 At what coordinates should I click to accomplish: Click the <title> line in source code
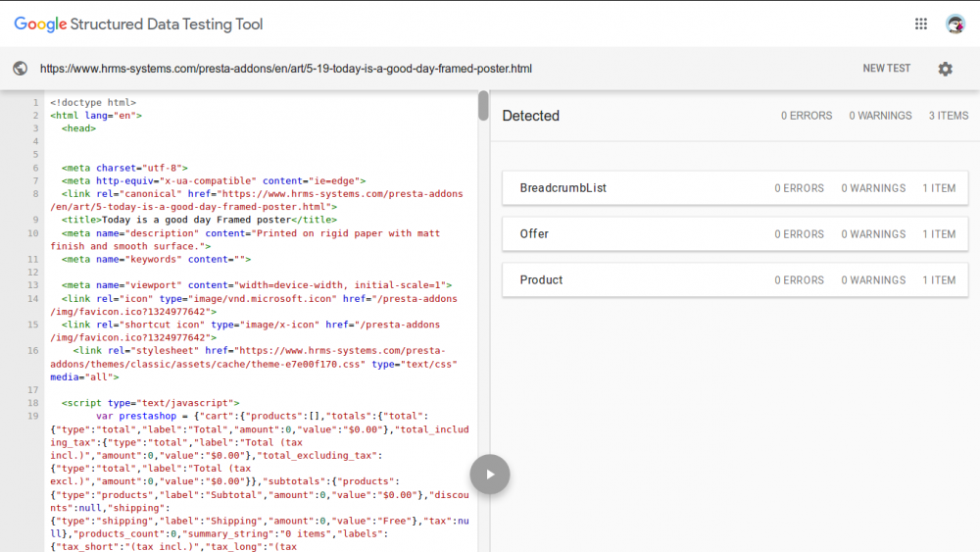pyautogui.click(x=199, y=220)
